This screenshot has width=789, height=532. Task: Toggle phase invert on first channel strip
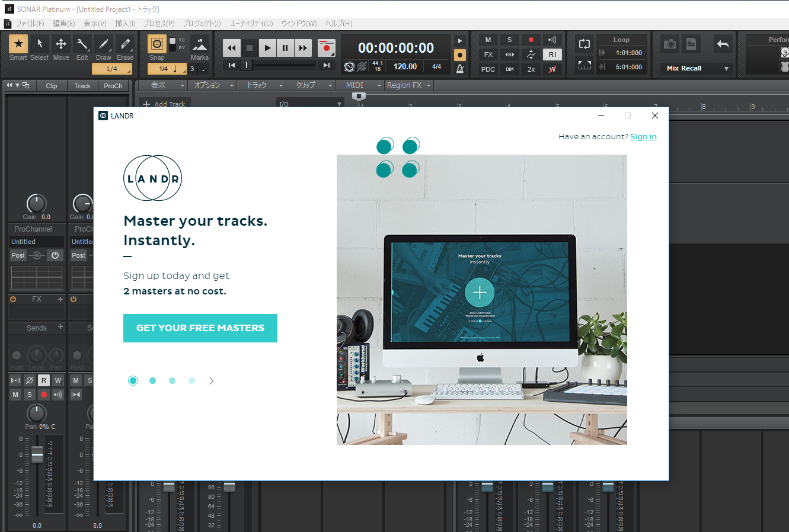coord(30,380)
